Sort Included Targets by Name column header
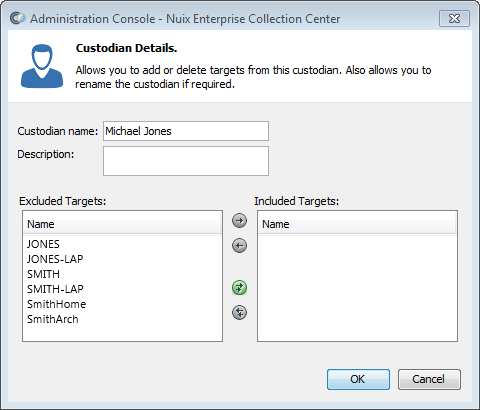 pyautogui.click(x=357, y=224)
